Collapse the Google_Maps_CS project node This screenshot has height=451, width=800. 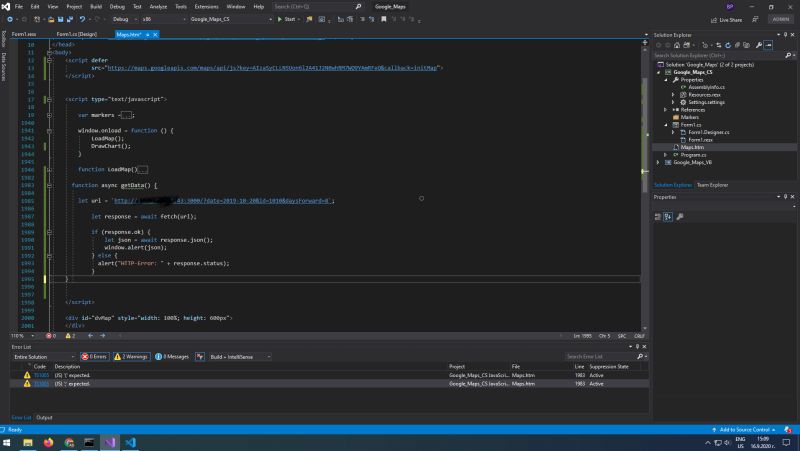click(658, 72)
